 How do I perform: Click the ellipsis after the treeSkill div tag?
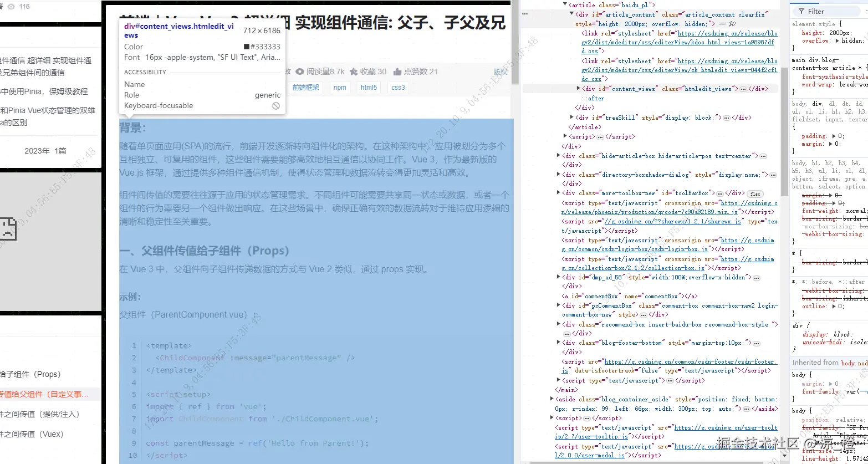(x=726, y=118)
